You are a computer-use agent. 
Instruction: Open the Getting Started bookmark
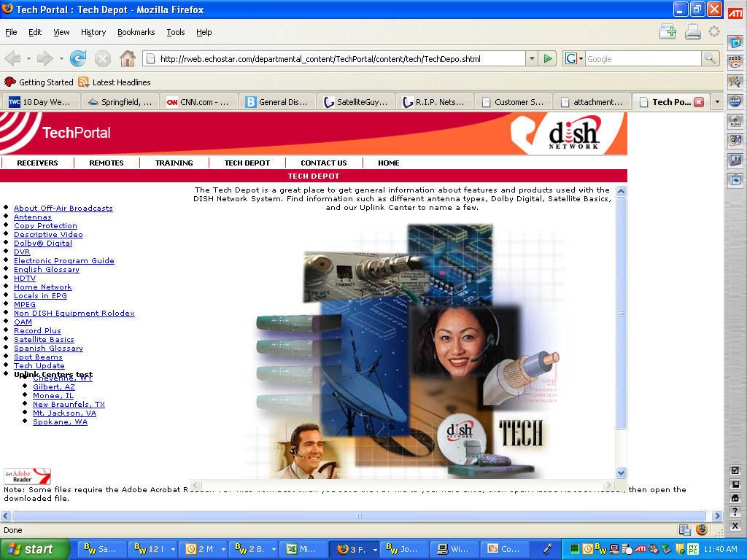tap(39, 82)
